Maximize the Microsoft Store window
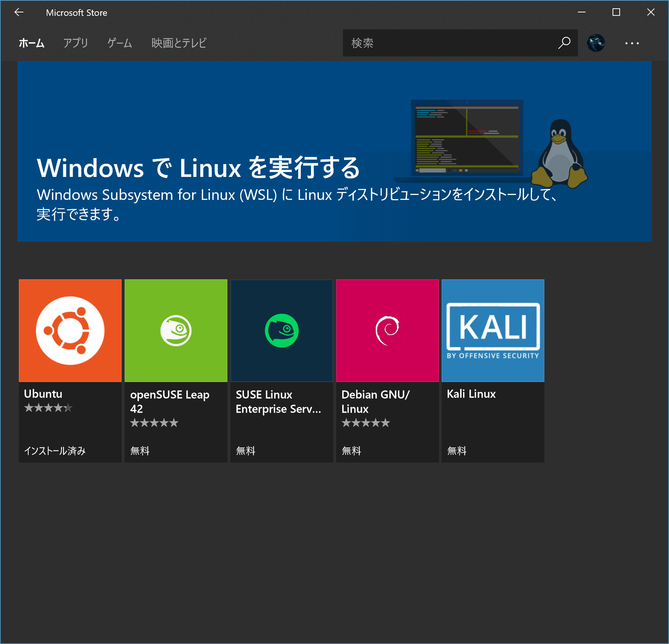669x644 pixels. pos(616,12)
